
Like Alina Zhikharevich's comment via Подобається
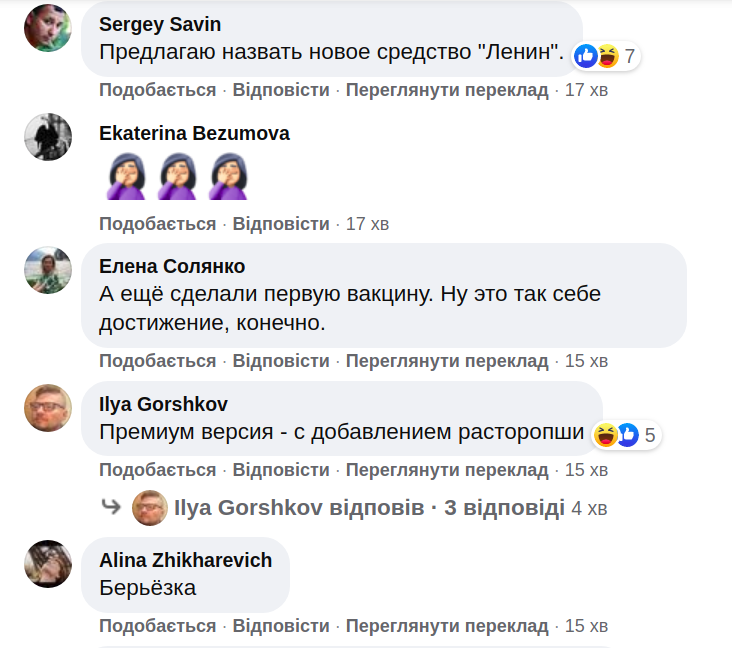click(x=157, y=626)
